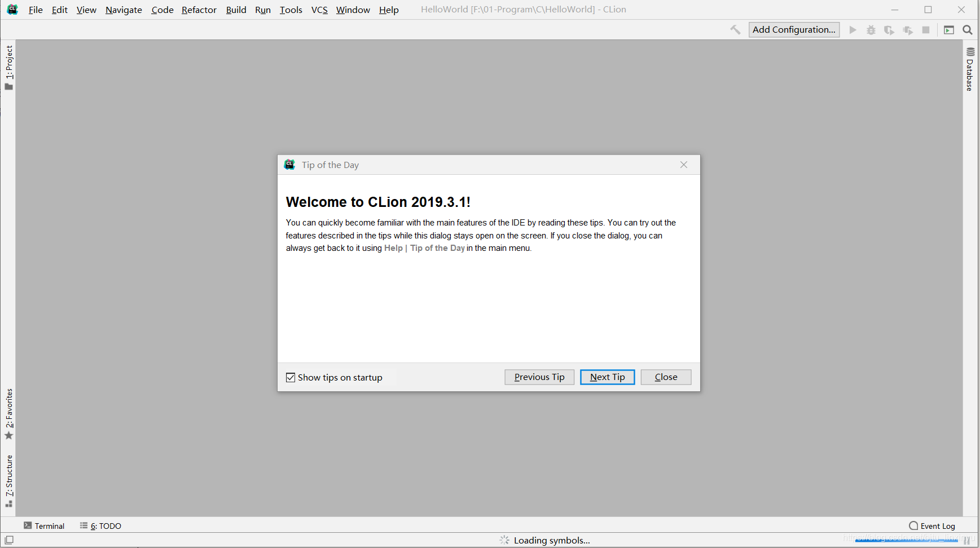Click Run with Coverage icon
Image resolution: width=980 pixels, height=548 pixels.
point(889,30)
